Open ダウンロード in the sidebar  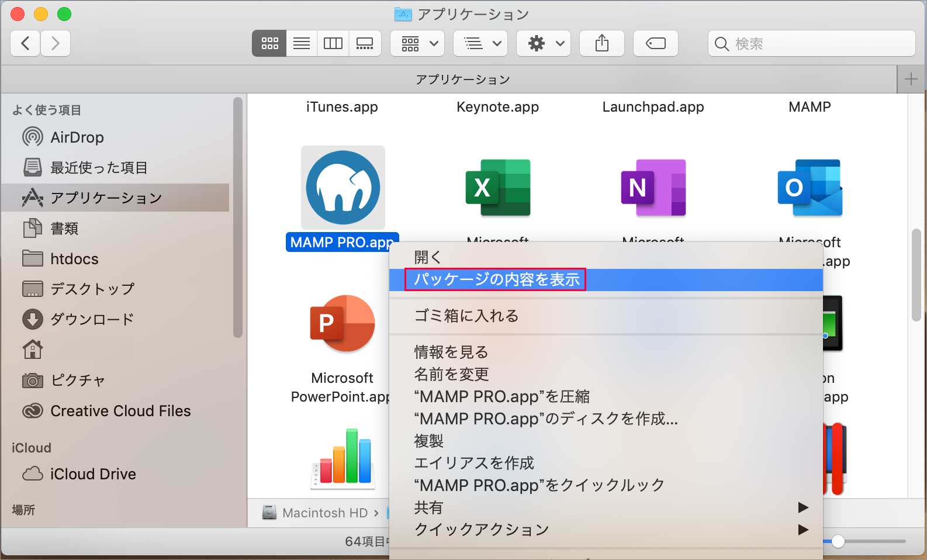coord(116,319)
